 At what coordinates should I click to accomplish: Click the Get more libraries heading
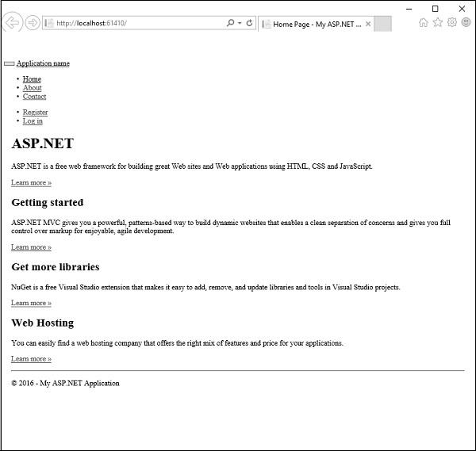point(56,267)
